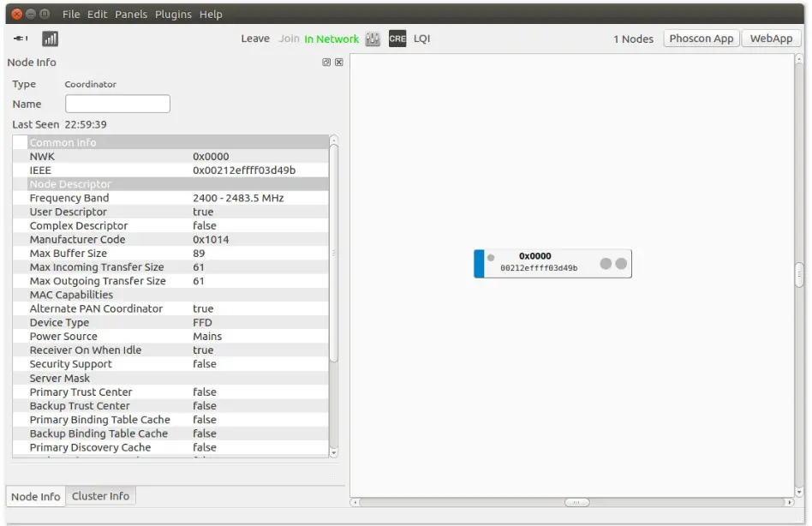Click the USB dongle connection icon

[19, 38]
